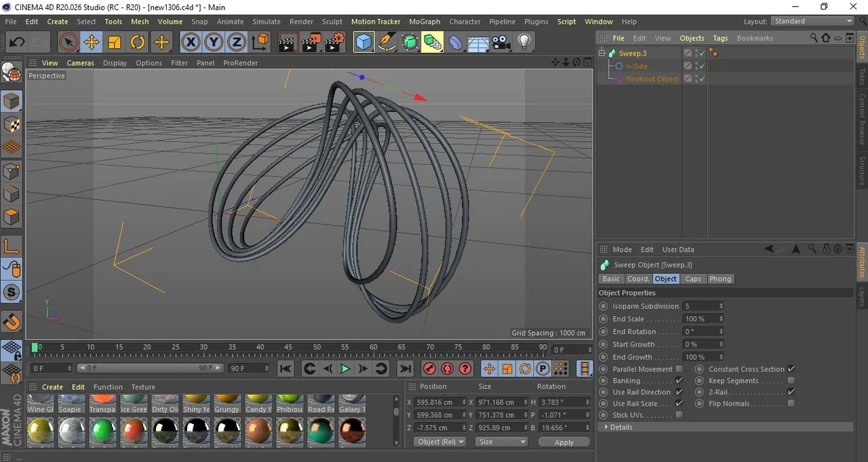Collapse the Sweep.3 object hierarchy

602,53
